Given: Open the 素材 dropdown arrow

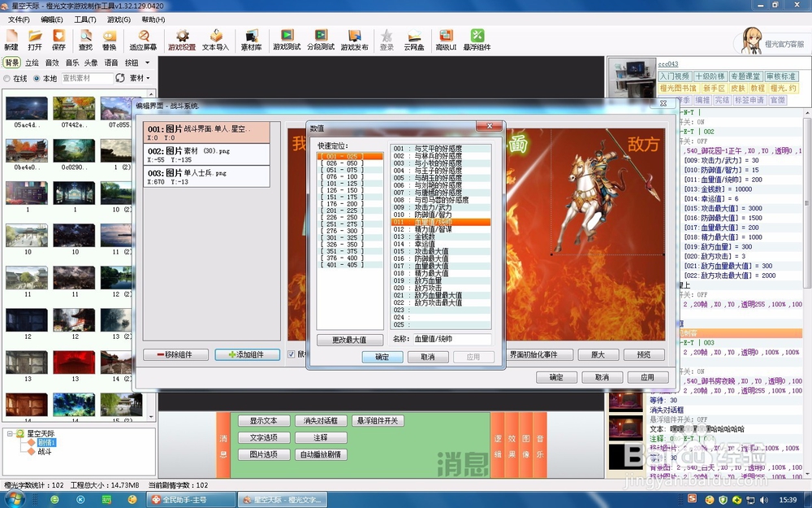Looking at the screenshot, I should coord(148,78).
